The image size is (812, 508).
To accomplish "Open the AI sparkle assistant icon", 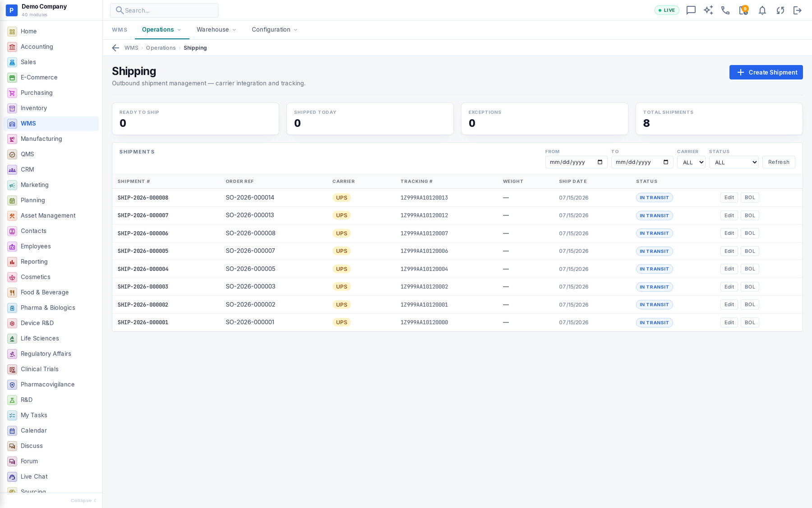I will (708, 10).
